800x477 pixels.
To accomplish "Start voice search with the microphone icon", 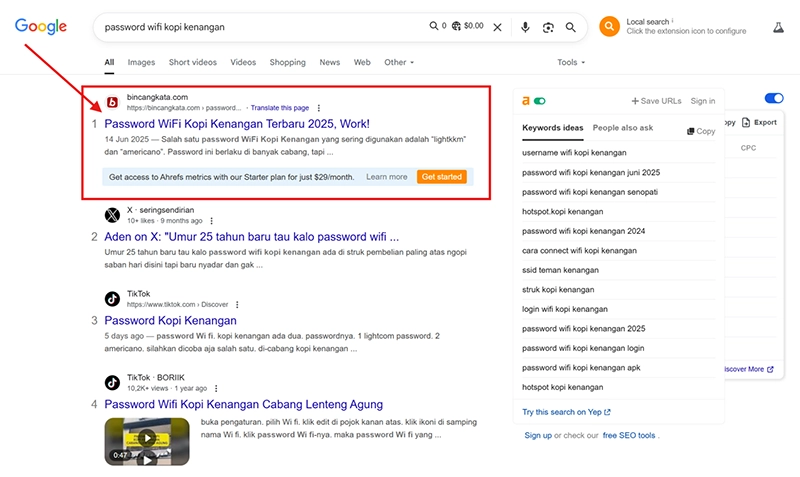I will [525, 27].
